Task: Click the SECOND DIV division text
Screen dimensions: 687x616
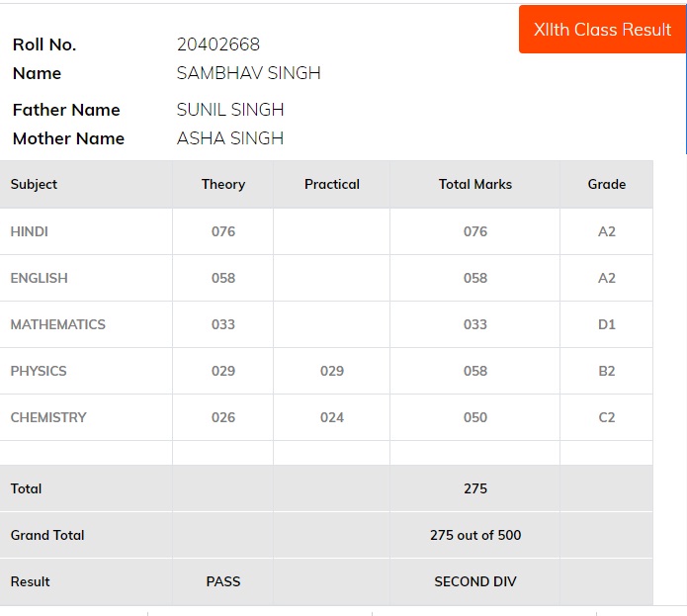Action: tap(475, 581)
